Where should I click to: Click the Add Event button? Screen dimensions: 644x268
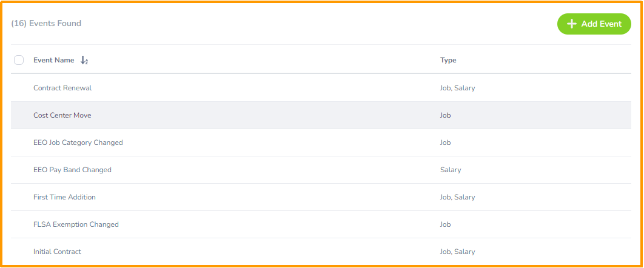[594, 24]
